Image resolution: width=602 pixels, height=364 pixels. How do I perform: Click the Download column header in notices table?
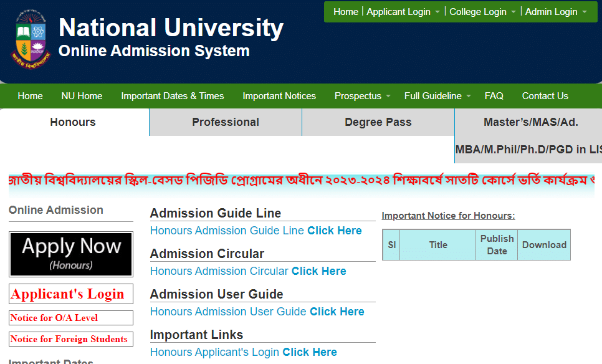(x=543, y=245)
